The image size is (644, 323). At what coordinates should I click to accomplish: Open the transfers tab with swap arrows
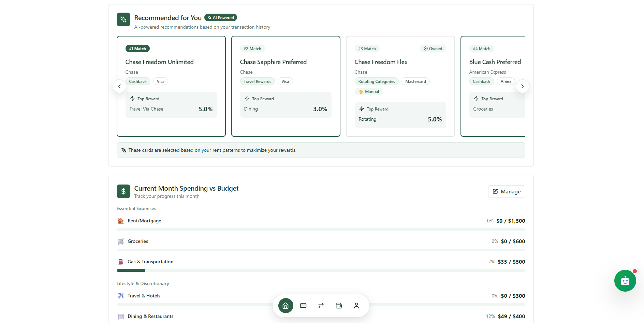[321, 306]
